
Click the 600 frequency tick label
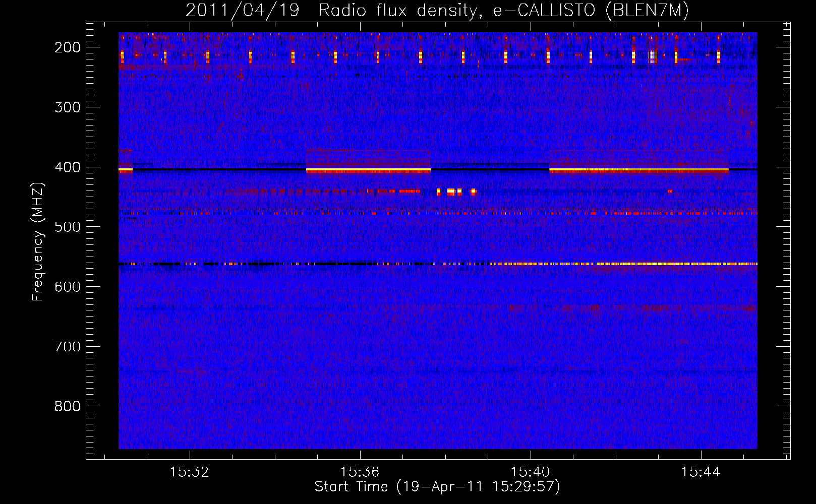coord(68,287)
